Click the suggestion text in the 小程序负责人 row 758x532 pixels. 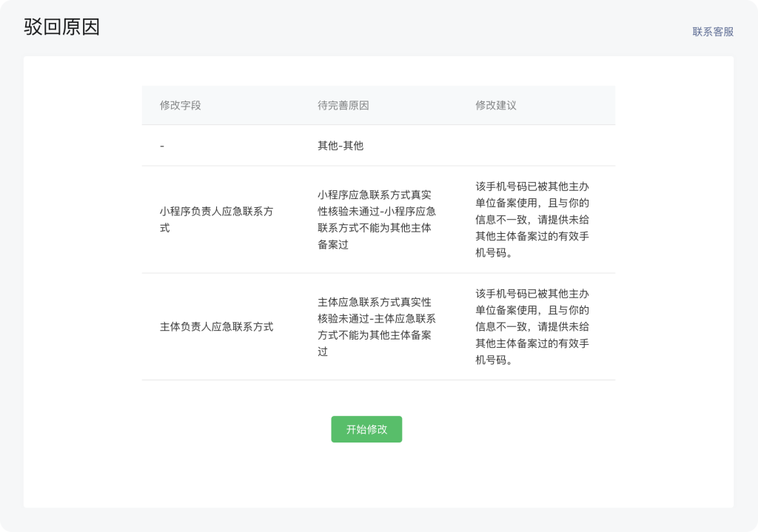coord(532,220)
